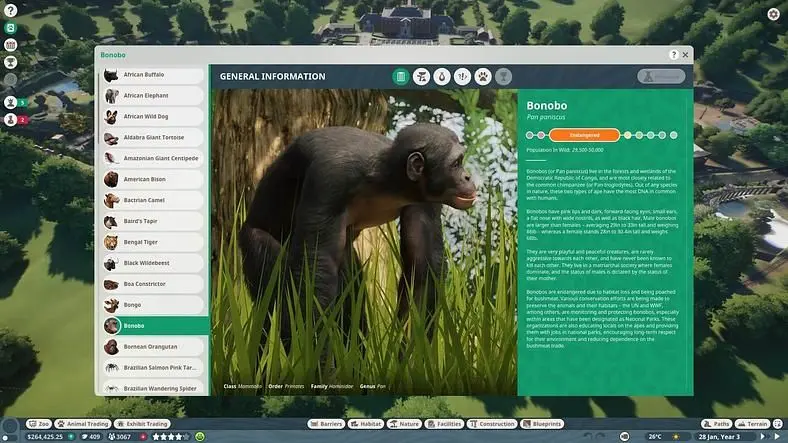Screen dimensions: 788x443
Task: Open the red alerts icon showing 2
Action: click(x=16, y=120)
